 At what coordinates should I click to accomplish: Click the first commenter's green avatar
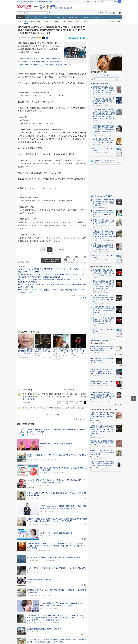pyautogui.click(x=19, y=395)
